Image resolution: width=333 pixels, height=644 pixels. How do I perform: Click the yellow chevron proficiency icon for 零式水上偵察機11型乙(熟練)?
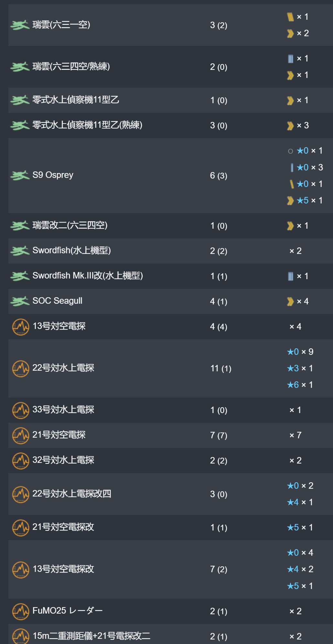(290, 126)
